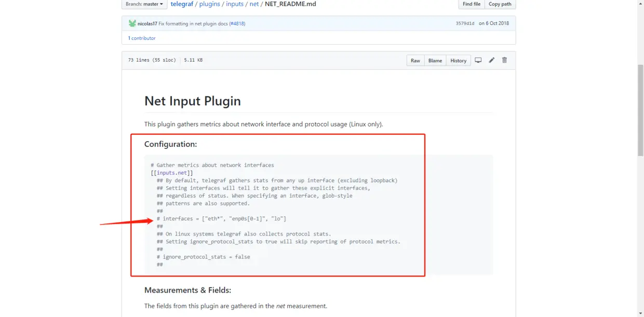Open the nicolas17 author profile link
644x317 pixels.
click(147, 24)
